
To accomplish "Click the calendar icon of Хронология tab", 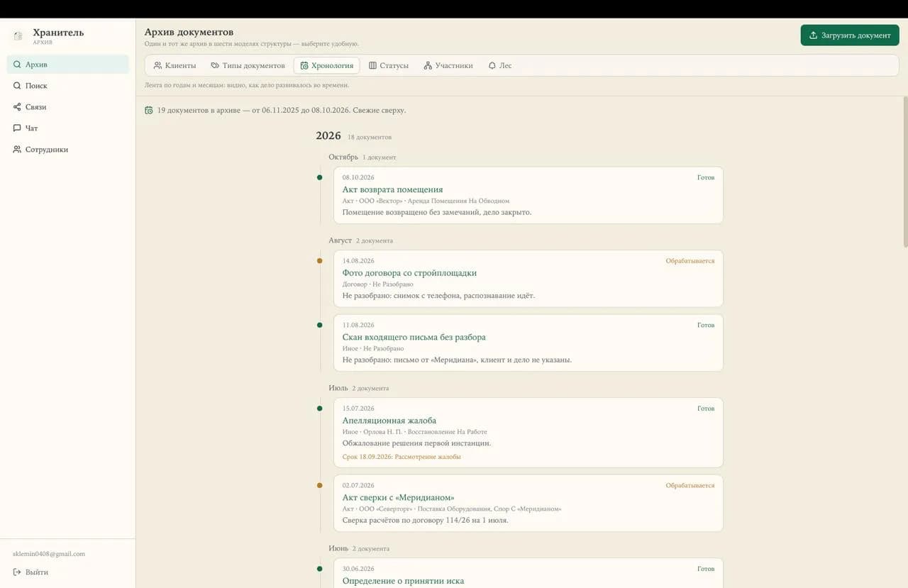I will click(x=304, y=65).
